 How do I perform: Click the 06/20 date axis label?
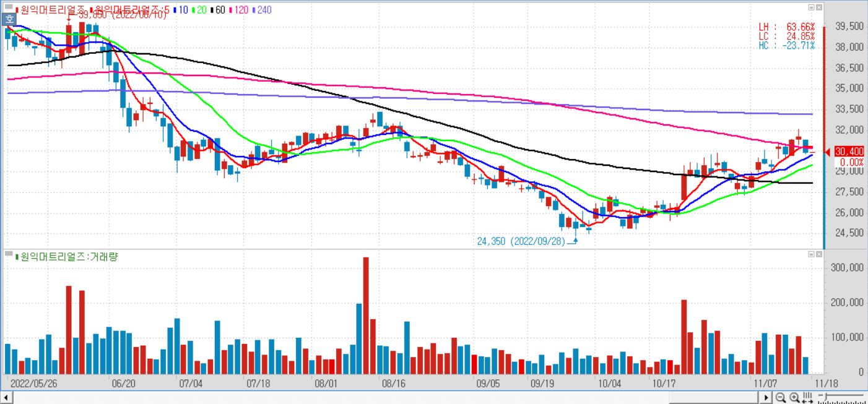[123, 384]
